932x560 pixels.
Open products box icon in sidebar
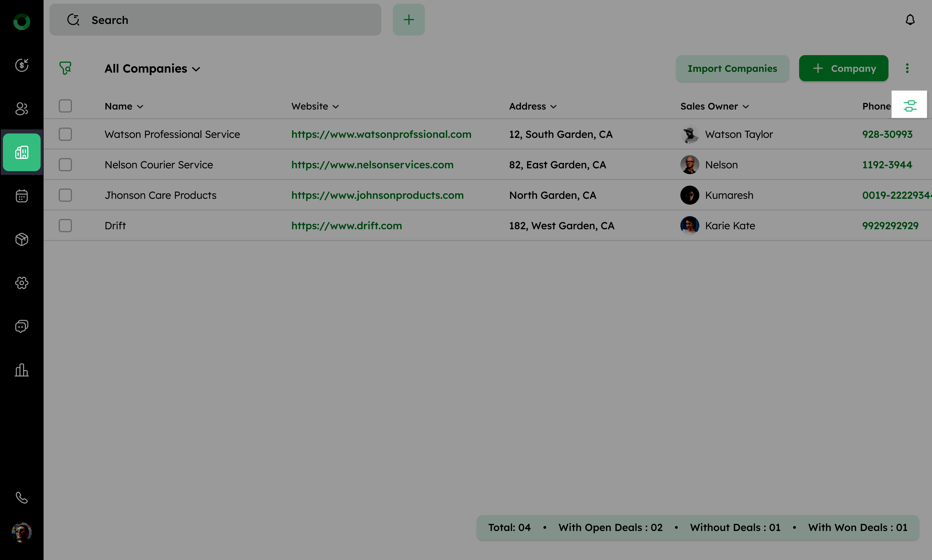pyautogui.click(x=21, y=239)
